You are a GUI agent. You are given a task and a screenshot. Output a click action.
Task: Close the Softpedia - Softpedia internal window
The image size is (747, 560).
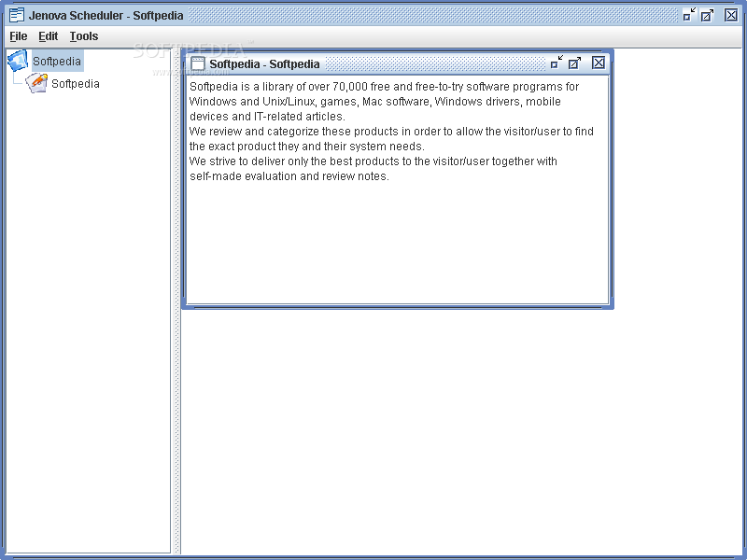pos(599,63)
